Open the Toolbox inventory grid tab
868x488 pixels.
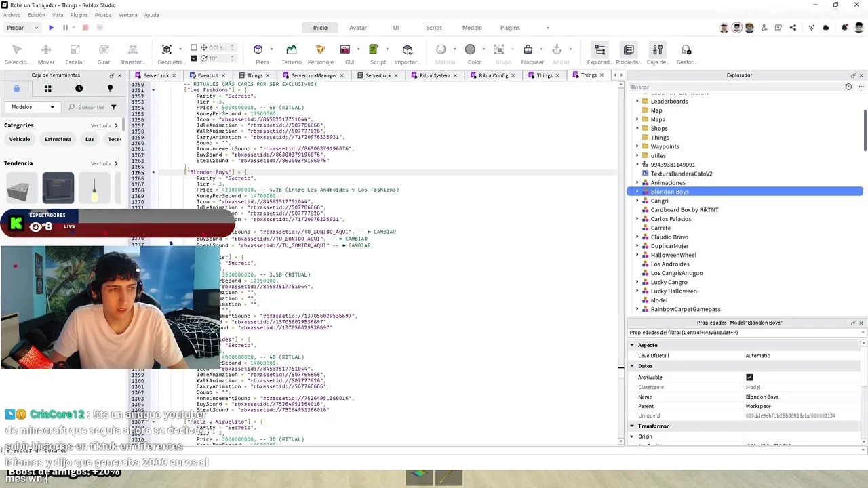[47, 89]
